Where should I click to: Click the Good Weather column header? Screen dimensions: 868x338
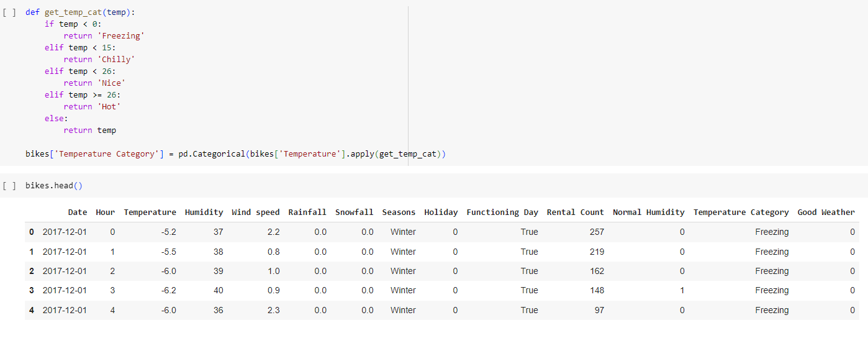tap(826, 212)
